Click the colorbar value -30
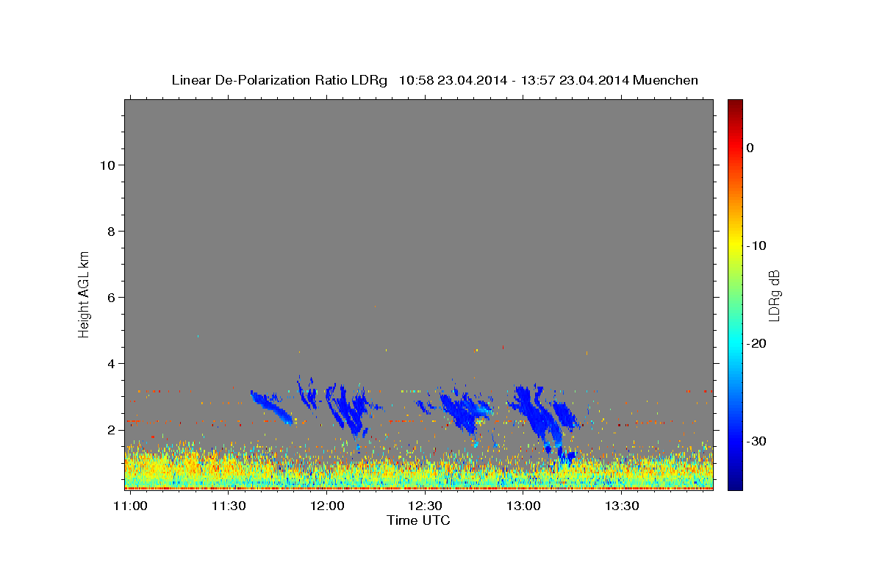This screenshot has width=882, height=588. click(x=757, y=441)
